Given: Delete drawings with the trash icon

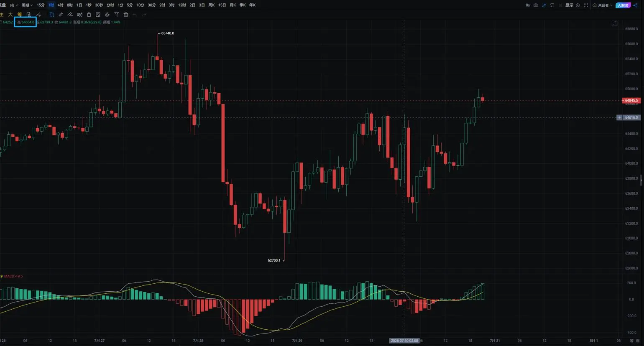Looking at the screenshot, I should click(x=125, y=15).
